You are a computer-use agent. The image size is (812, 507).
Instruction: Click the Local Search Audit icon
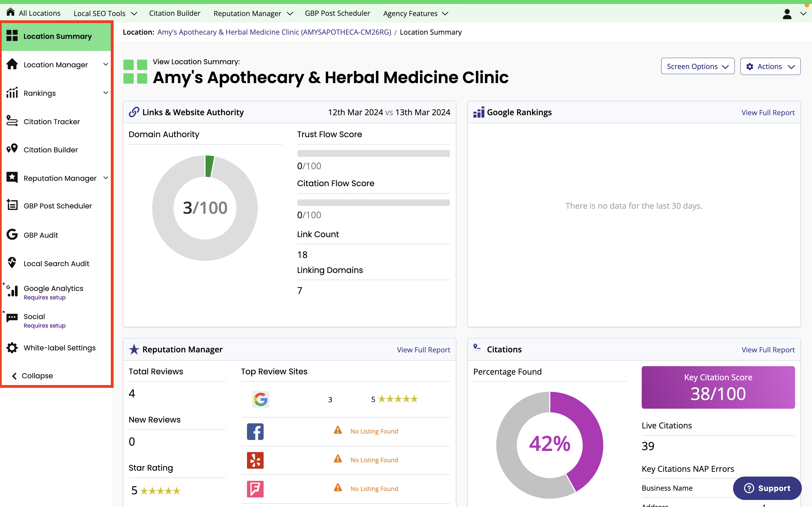12,263
